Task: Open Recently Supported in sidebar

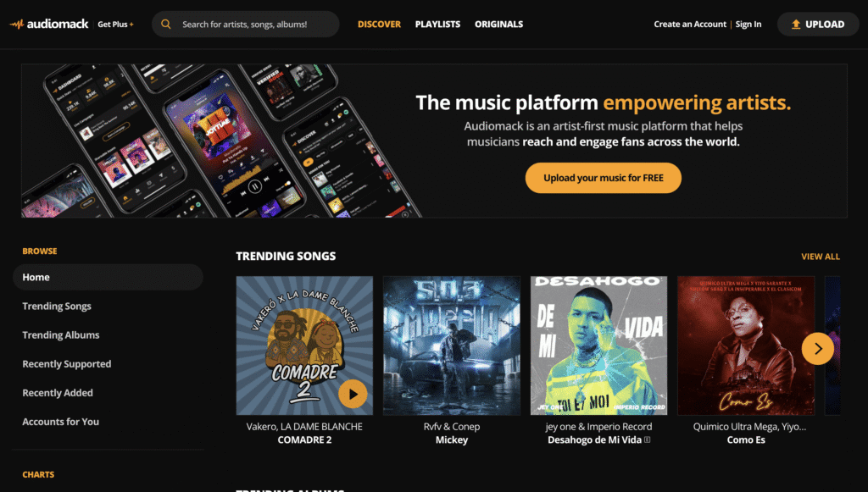Action: point(66,364)
